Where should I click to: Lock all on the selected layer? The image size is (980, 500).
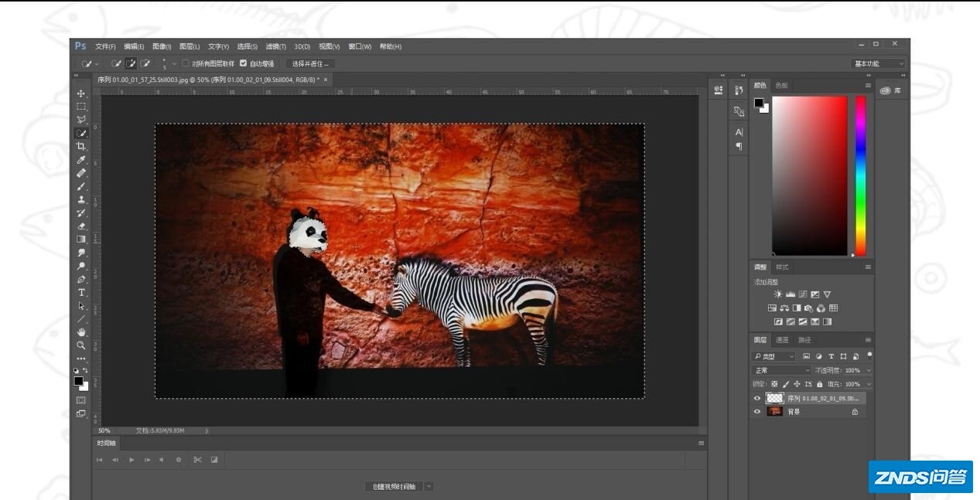[820, 384]
